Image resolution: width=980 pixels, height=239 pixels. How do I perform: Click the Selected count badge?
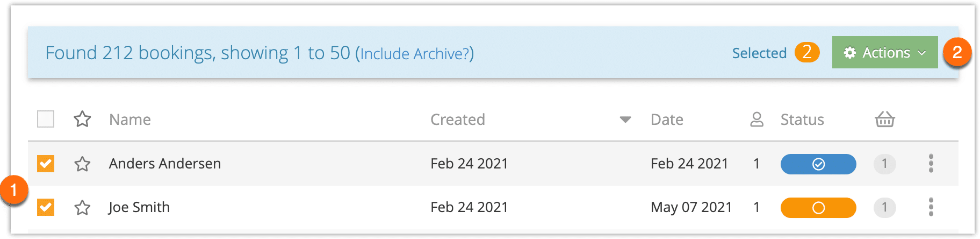pos(807,52)
